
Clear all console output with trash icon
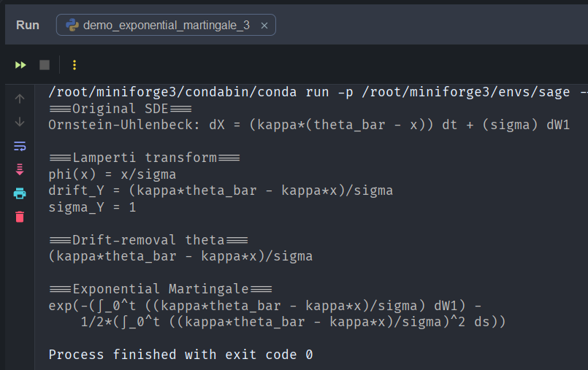point(20,217)
